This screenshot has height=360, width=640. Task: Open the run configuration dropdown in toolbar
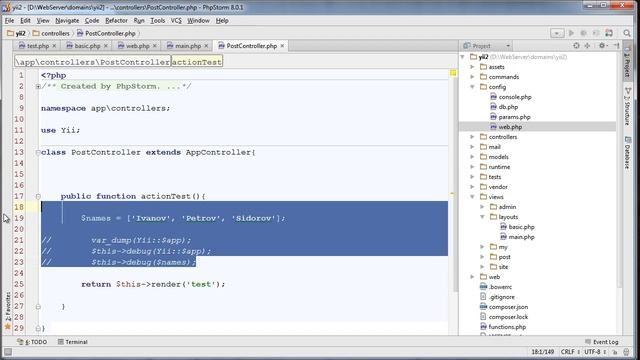coord(557,33)
